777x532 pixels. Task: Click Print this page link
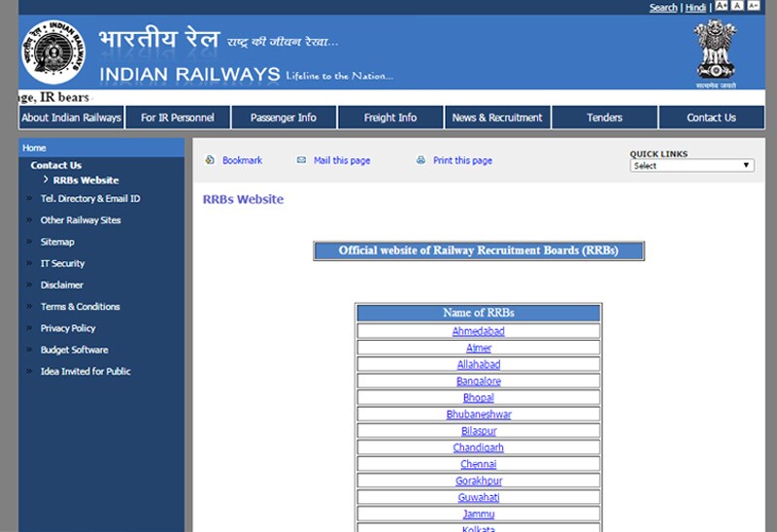(x=463, y=160)
